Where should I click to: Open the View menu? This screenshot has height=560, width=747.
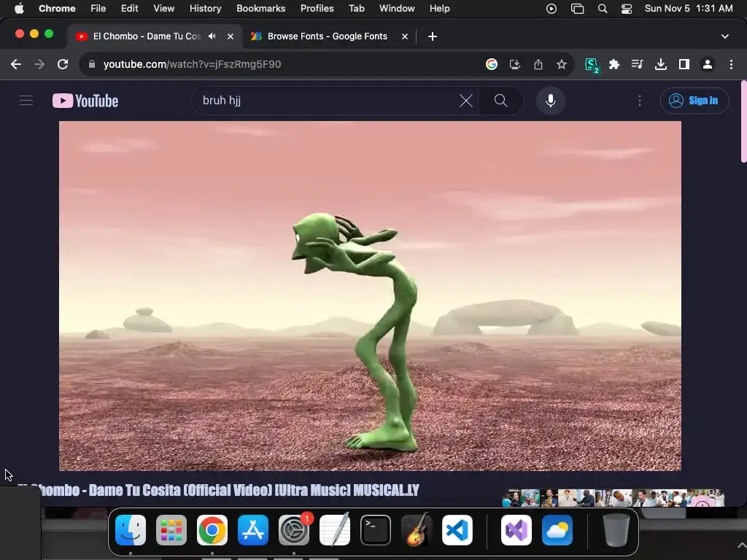pyautogui.click(x=164, y=9)
